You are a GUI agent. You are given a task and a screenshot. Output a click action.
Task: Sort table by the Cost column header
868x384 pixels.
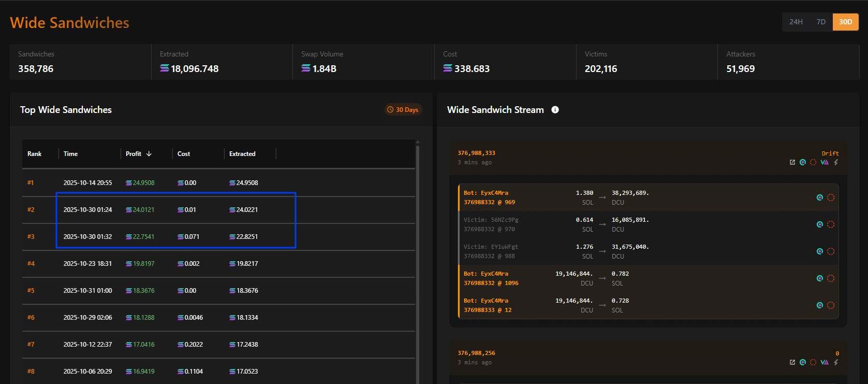(184, 154)
